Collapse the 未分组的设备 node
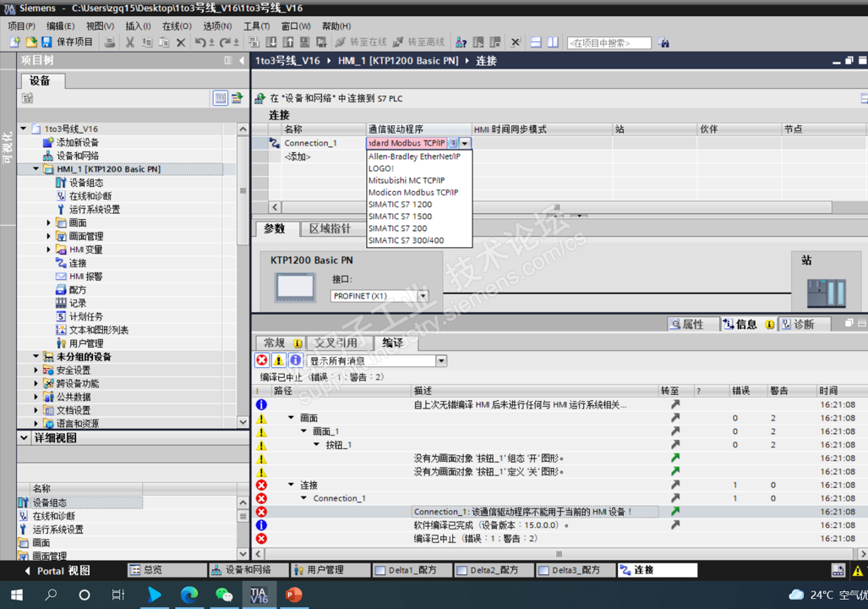Viewport: 868px width, 609px height. (36, 357)
